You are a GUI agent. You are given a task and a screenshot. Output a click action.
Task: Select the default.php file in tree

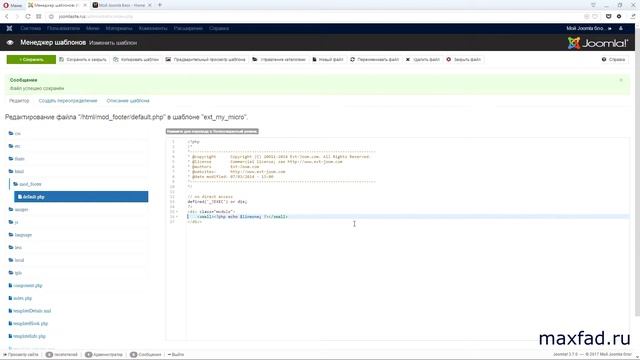click(81, 197)
